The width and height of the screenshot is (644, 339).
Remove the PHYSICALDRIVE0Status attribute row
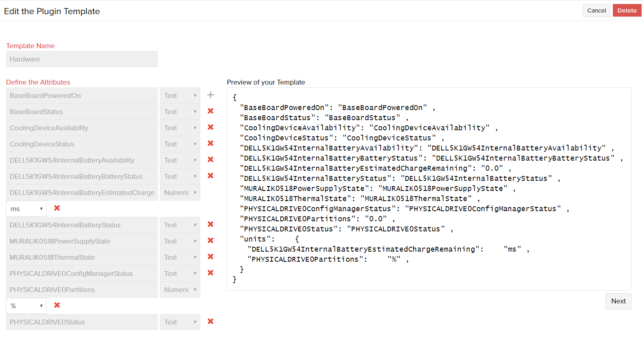210,322
